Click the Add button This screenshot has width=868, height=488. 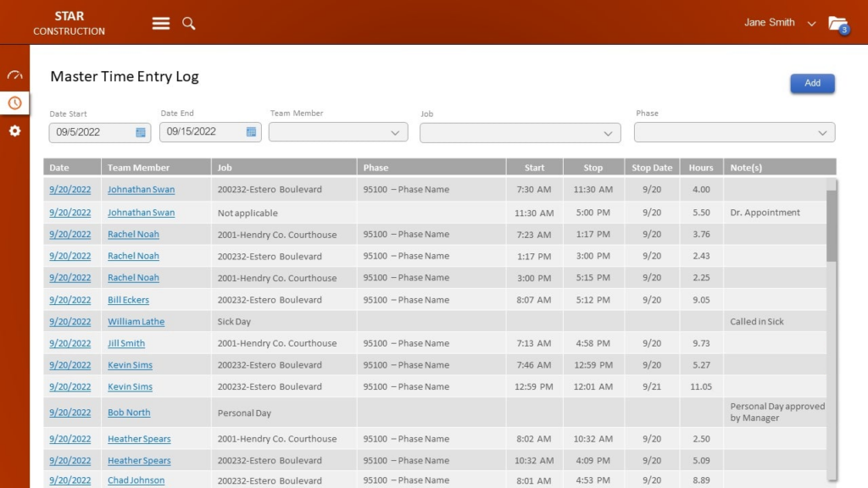[812, 83]
